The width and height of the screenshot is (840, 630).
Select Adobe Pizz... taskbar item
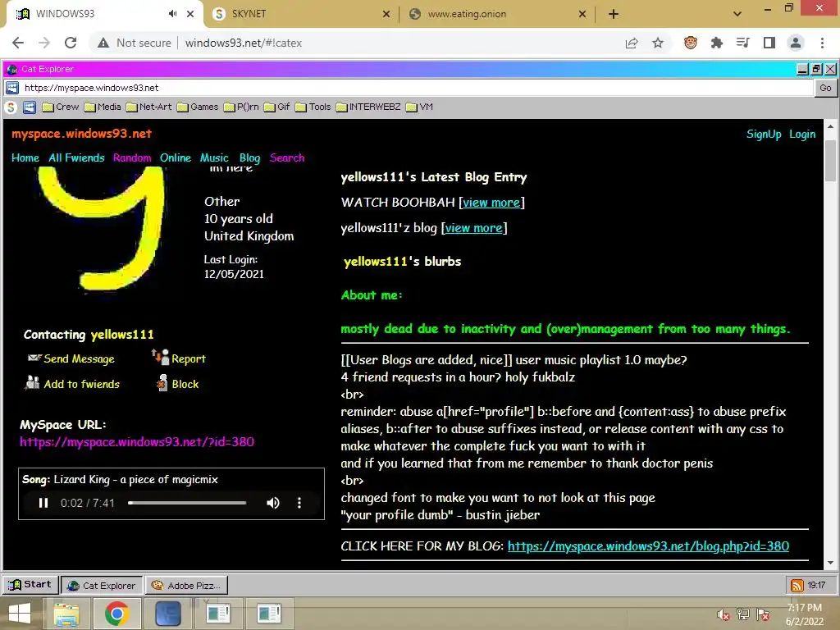pos(186,586)
